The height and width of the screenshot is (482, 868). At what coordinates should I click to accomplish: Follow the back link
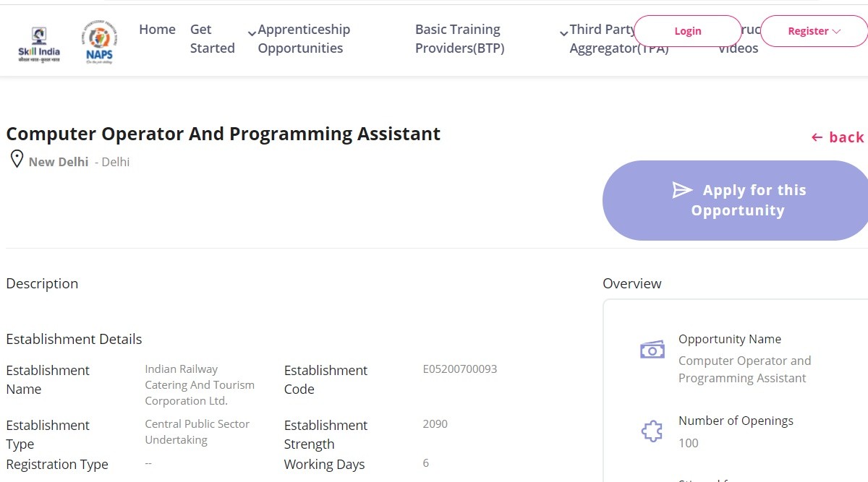click(x=838, y=137)
